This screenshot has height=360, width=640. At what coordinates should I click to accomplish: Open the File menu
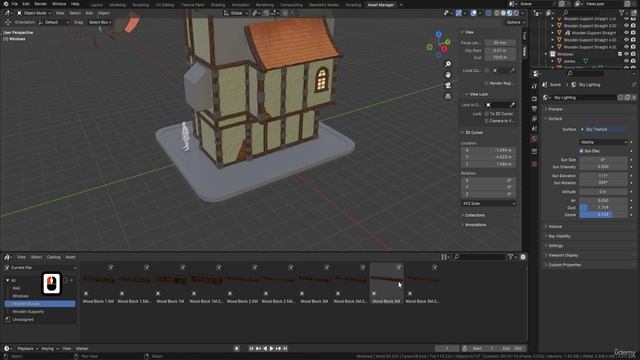pyautogui.click(x=15, y=4)
